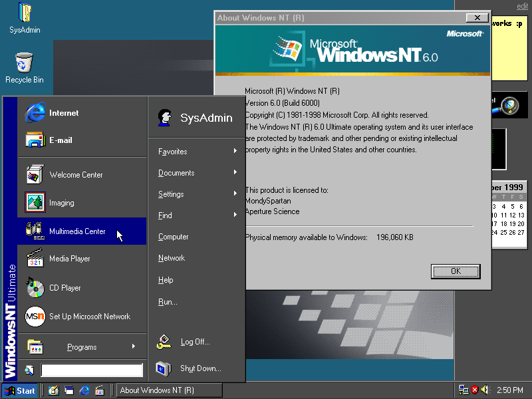Expand the Settings submenu arrow
Screen dimensions: 532x399
235,194
